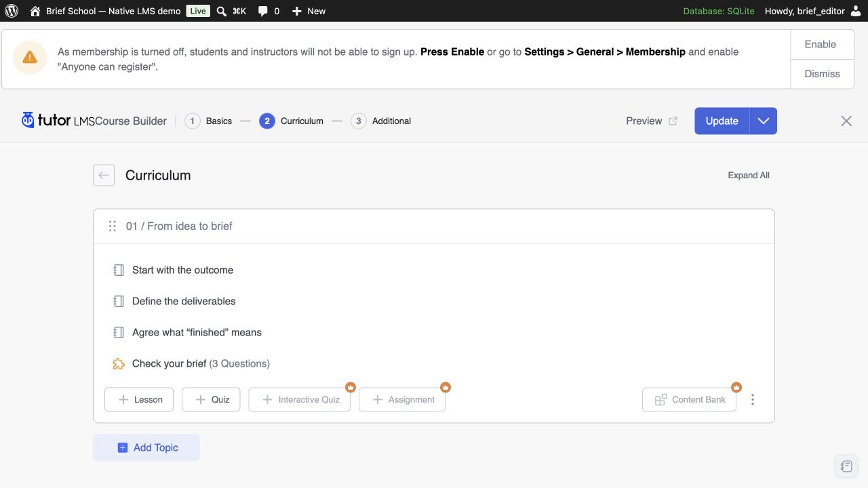This screenshot has height=488, width=868.
Task: Click the lesson icon for Define the deliverables
Action: [119, 301]
